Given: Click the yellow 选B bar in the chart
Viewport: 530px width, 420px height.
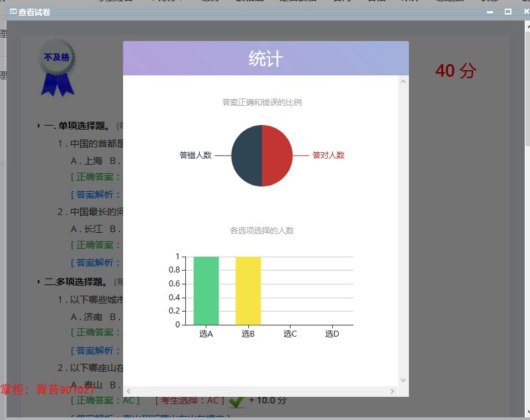Looking at the screenshot, I should [247, 291].
